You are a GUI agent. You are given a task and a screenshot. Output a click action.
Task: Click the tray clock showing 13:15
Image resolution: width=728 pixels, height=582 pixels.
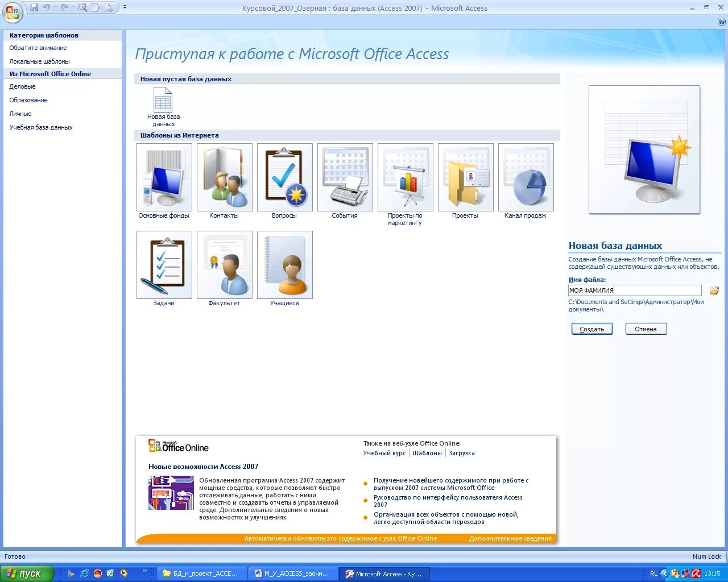[x=712, y=573]
